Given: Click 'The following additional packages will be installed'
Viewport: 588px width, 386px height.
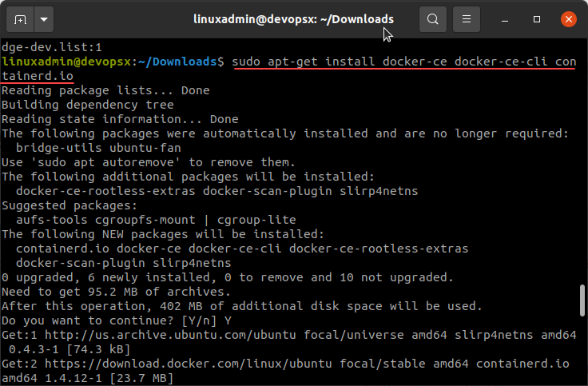Looking at the screenshot, I should pyautogui.click(x=189, y=177).
